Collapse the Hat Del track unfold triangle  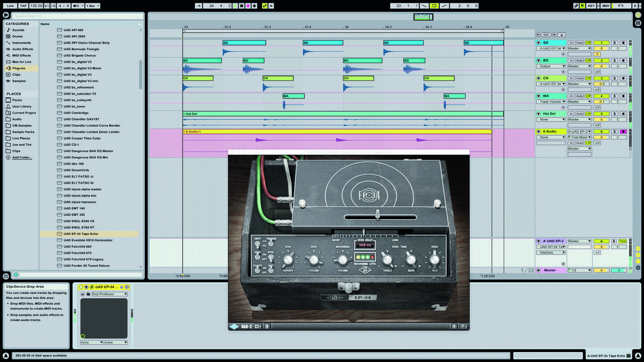[x=538, y=114]
